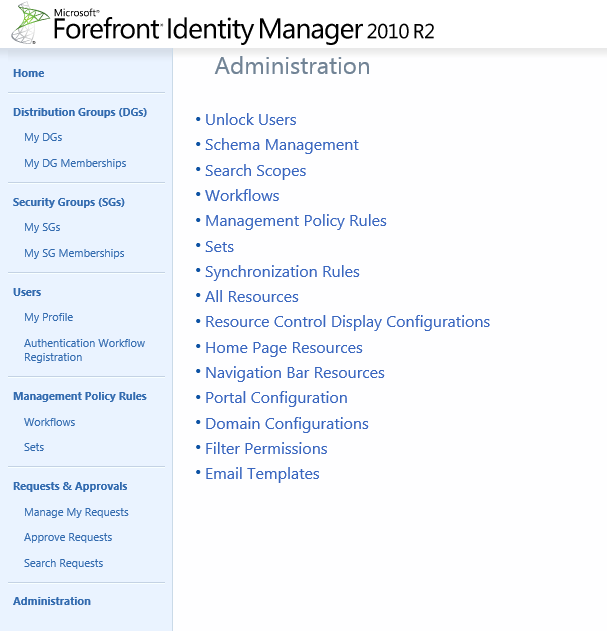The width and height of the screenshot is (607, 631).
Task: Open My Profile link
Action: pos(49,317)
